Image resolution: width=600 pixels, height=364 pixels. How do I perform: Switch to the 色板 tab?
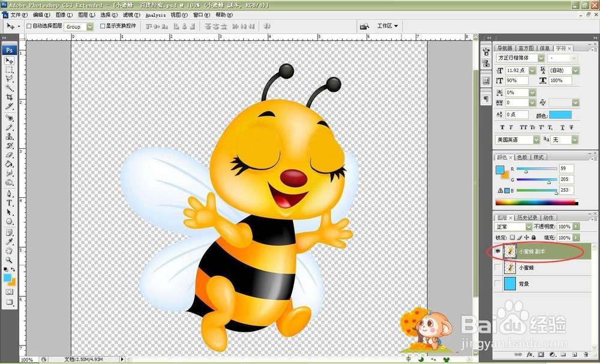pos(523,157)
